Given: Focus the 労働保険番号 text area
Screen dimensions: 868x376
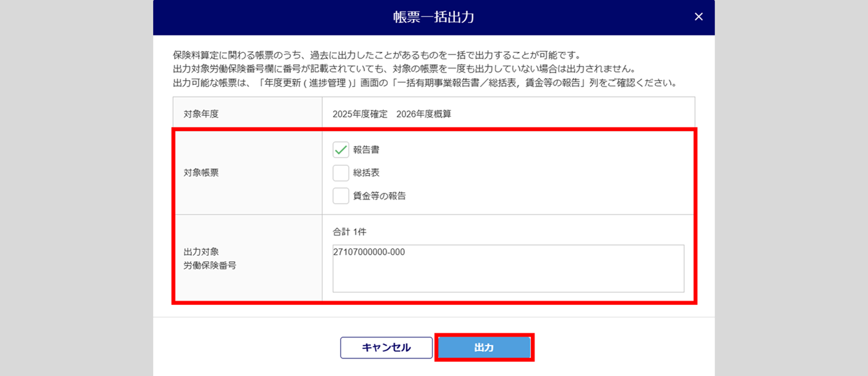Looking at the screenshot, I should pyautogui.click(x=508, y=268).
